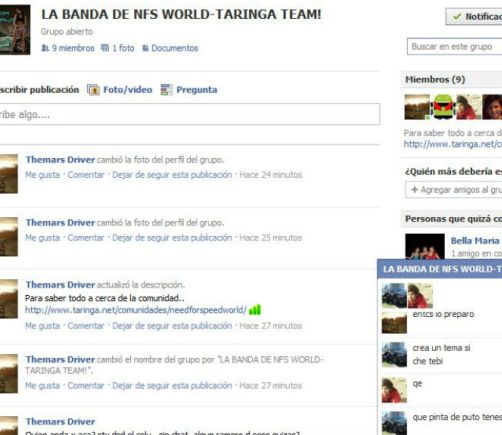Click the group chat window title bar
The height and width of the screenshot is (435, 502).
440,269
